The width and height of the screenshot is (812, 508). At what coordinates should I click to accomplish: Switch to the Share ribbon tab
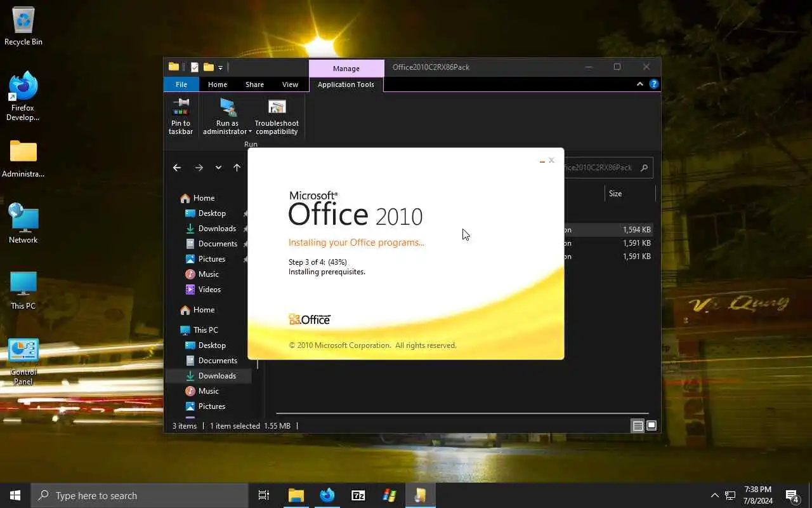point(254,84)
